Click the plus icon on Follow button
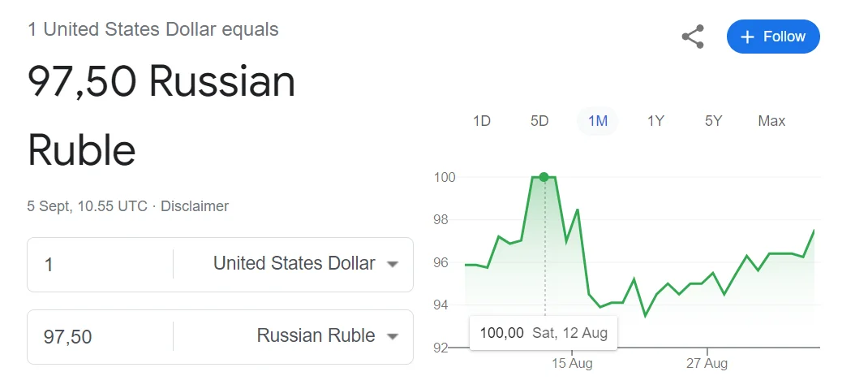Viewport: 868px width, 389px height. [x=747, y=37]
